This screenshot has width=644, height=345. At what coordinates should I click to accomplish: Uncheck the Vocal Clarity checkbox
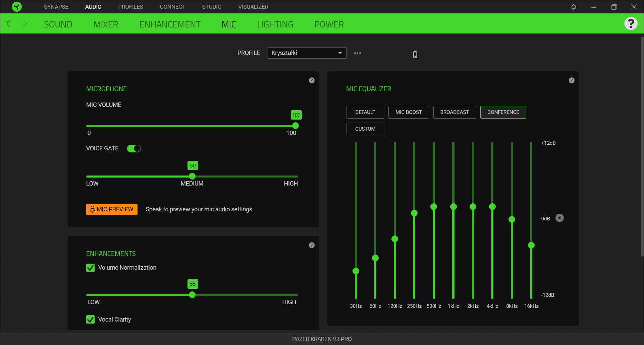pyautogui.click(x=90, y=320)
